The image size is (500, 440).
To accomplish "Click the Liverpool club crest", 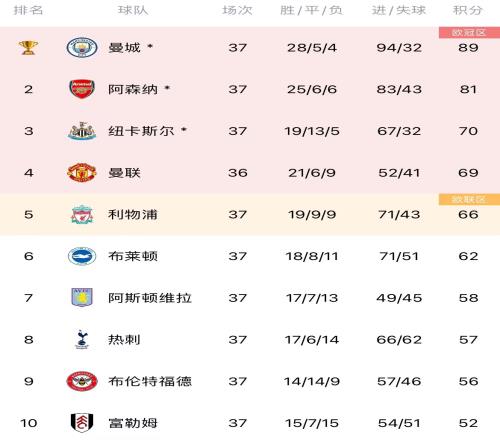I will click(x=82, y=214).
